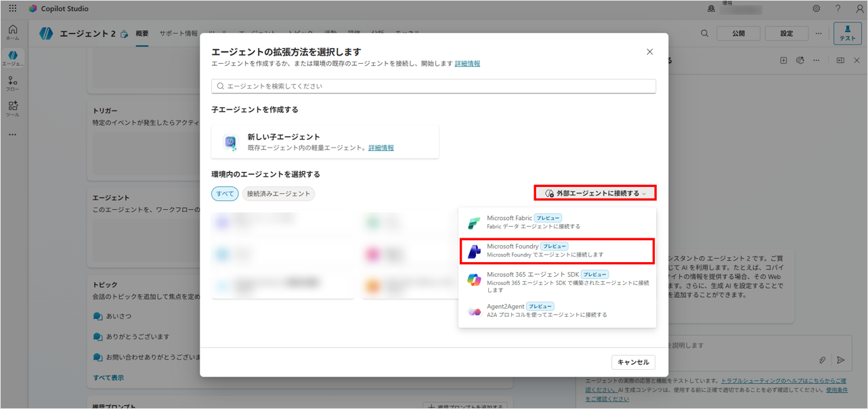The width and height of the screenshot is (868, 409).
Task: Open ツール in the left sidebar
Action: (x=13, y=109)
